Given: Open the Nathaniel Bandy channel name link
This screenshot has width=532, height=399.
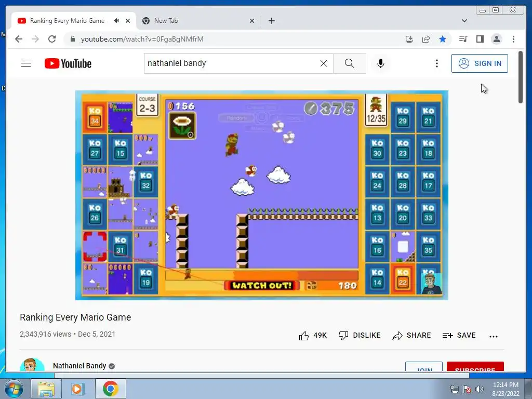Looking at the screenshot, I should pyautogui.click(x=79, y=366).
